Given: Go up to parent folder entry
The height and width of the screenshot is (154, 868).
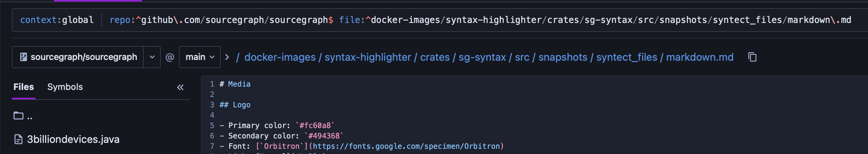Looking at the screenshot, I should (x=23, y=116).
